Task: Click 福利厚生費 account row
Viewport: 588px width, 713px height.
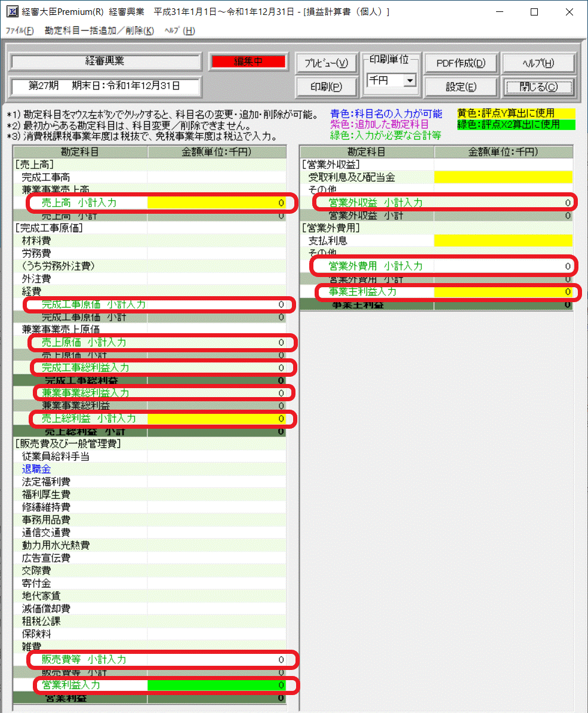Action: pyautogui.click(x=149, y=494)
